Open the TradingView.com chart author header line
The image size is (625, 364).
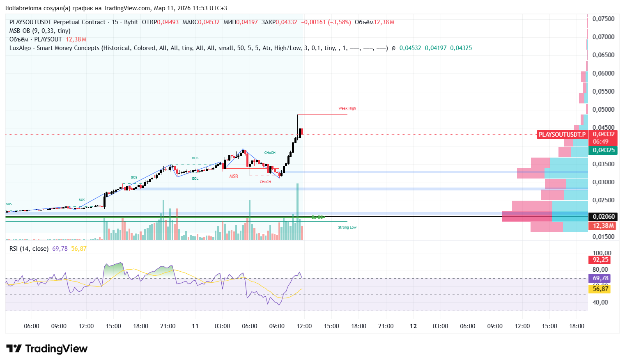click(x=116, y=8)
